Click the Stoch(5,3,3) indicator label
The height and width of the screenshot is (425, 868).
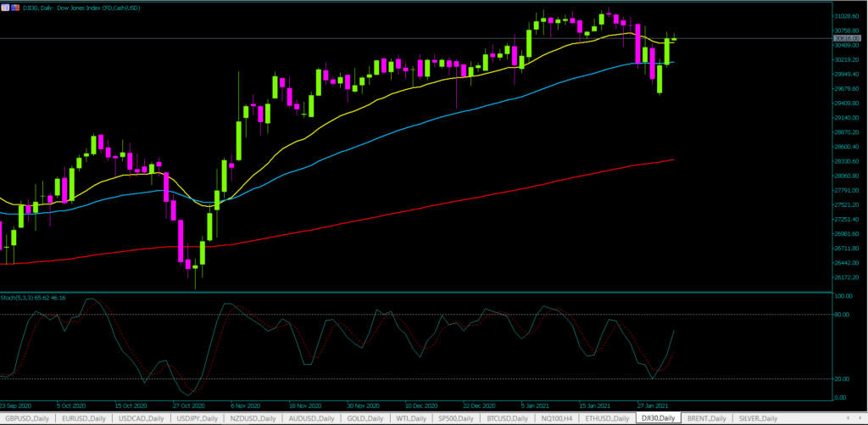(34, 298)
